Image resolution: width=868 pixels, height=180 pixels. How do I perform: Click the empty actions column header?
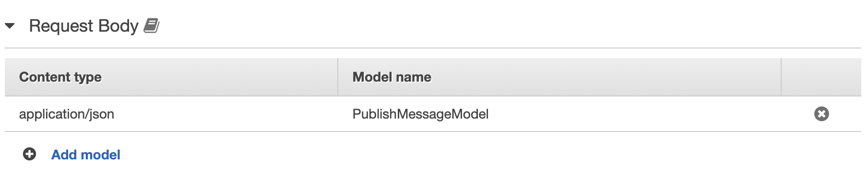tap(821, 77)
